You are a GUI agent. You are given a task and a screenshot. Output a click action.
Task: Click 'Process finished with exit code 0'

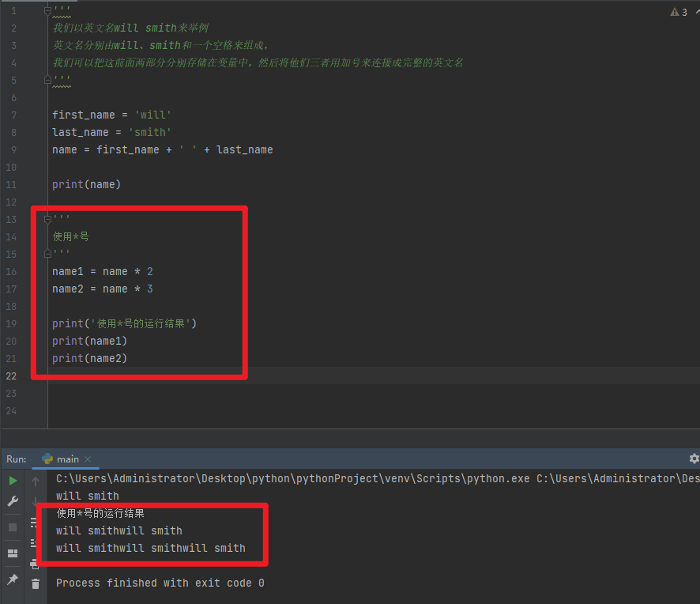point(160,583)
